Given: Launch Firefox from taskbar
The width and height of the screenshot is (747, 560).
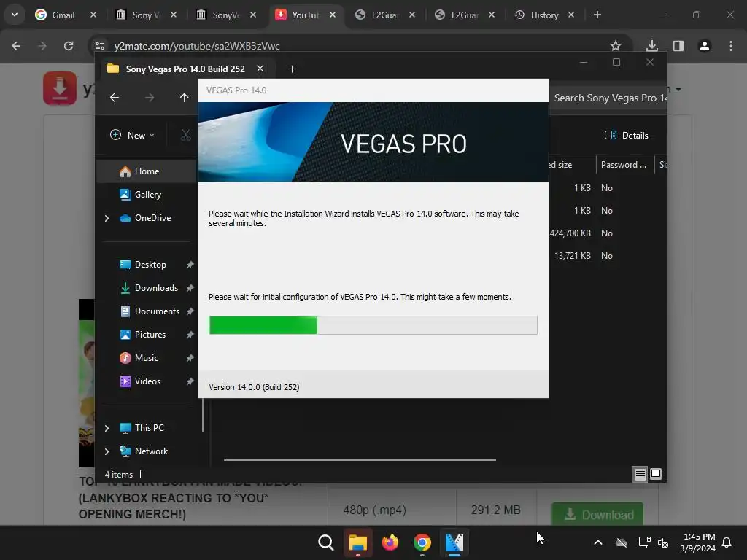Looking at the screenshot, I should [390, 542].
